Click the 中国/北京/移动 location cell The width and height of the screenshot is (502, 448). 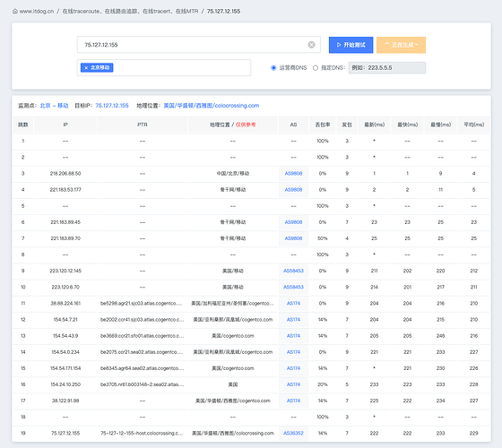[x=233, y=174]
